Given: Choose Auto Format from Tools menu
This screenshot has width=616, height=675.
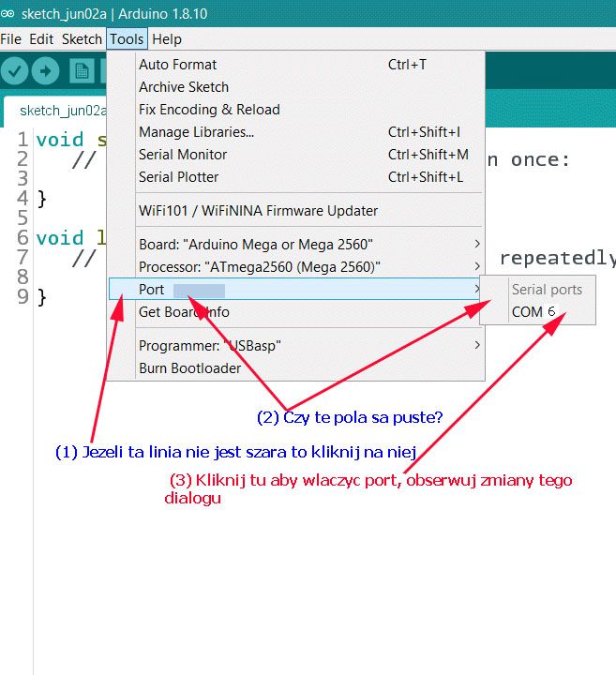Looking at the screenshot, I should click(x=295, y=65).
